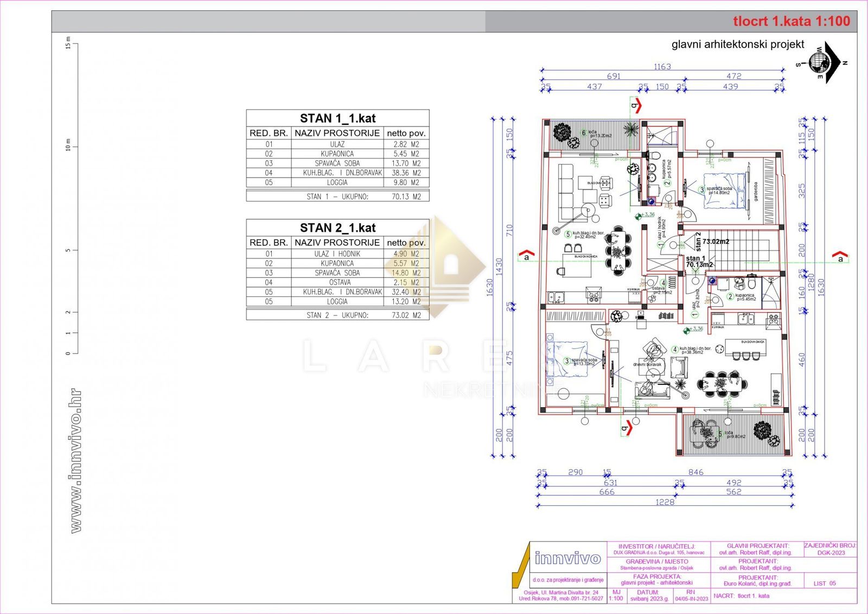Click the RN code '04/05-IN-2023'
Viewport: 868px width, 614px height.
(692, 599)
